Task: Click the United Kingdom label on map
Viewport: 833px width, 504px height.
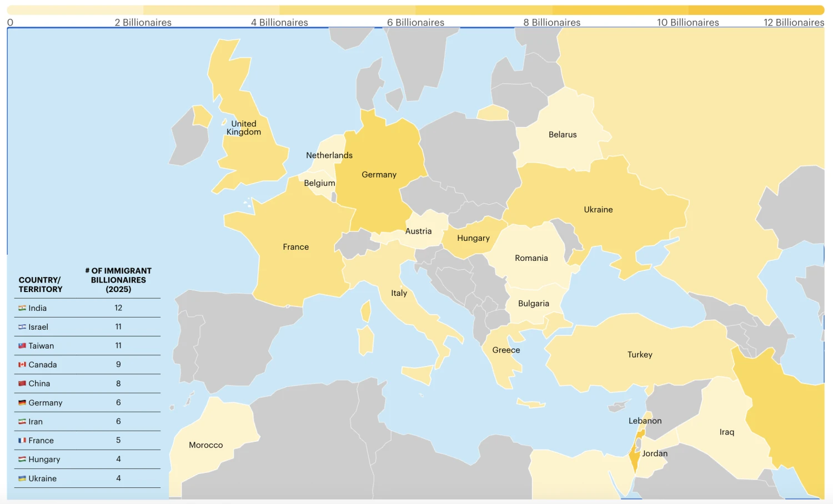Action: [x=244, y=128]
